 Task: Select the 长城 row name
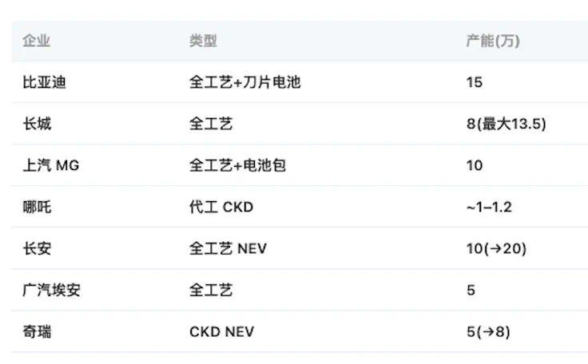click(37, 124)
